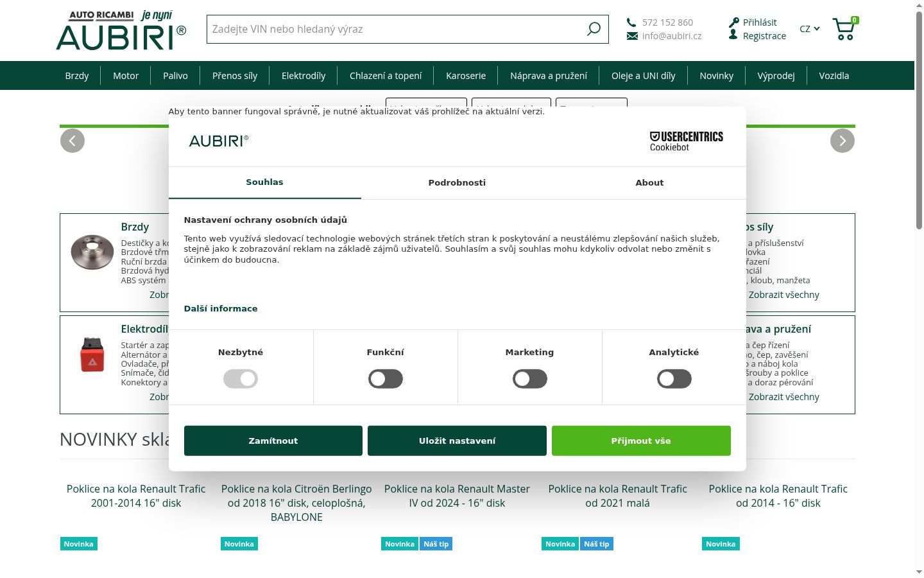Viewport: 924px width, 578px height.
Task: Enable the Analytické cookies switch
Action: click(674, 379)
